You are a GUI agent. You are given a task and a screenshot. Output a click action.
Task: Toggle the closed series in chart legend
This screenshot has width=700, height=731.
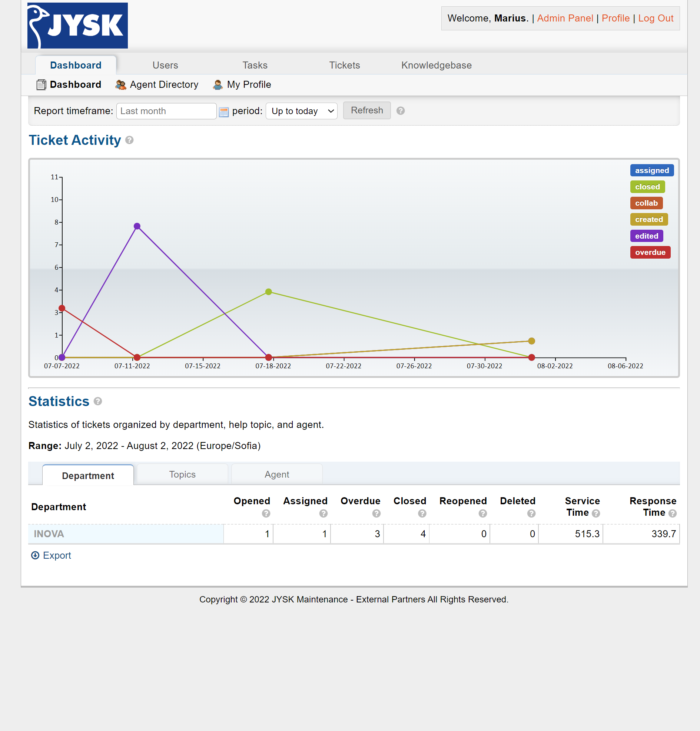647,187
